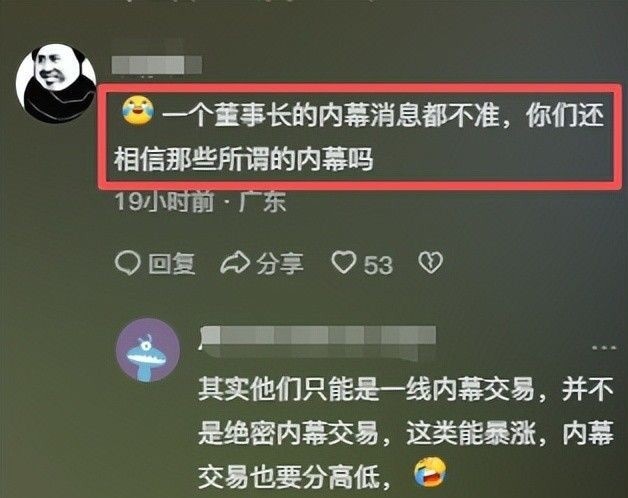Open reply via 回复 label
628x498 pixels.
pyautogui.click(x=172, y=264)
